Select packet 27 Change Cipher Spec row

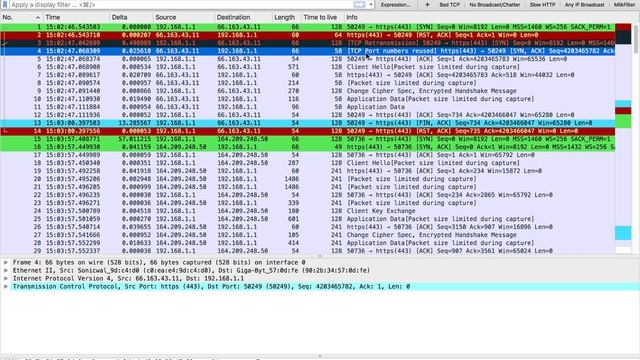point(307,235)
